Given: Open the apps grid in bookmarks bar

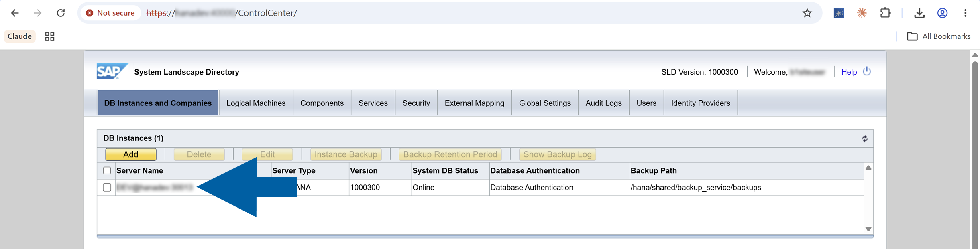Looking at the screenshot, I should point(50,36).
